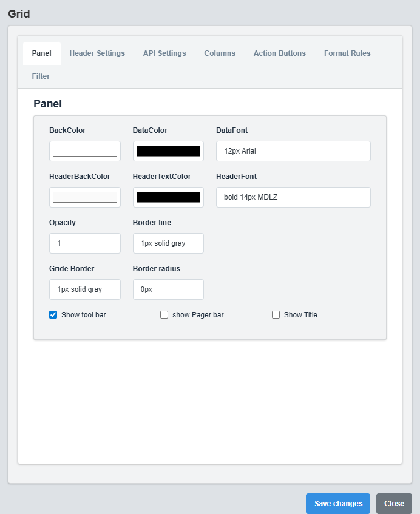Click the DataColor swatch
Screen dimensions: 420x514
[x=168, y=150]
